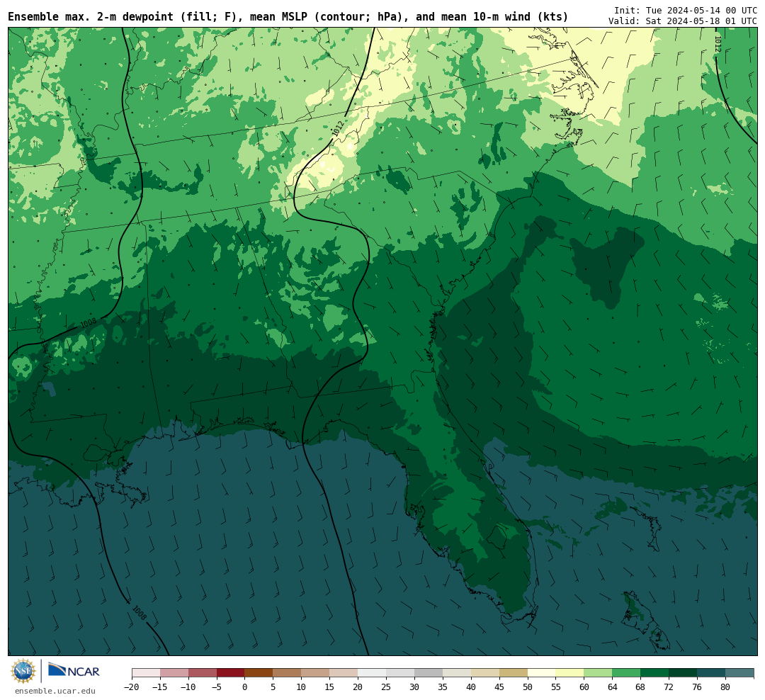Screen dimensions: 765x700
Task: Pick the 10 to 15 tan colorbar swatch
Action: [x=316, y=673]
